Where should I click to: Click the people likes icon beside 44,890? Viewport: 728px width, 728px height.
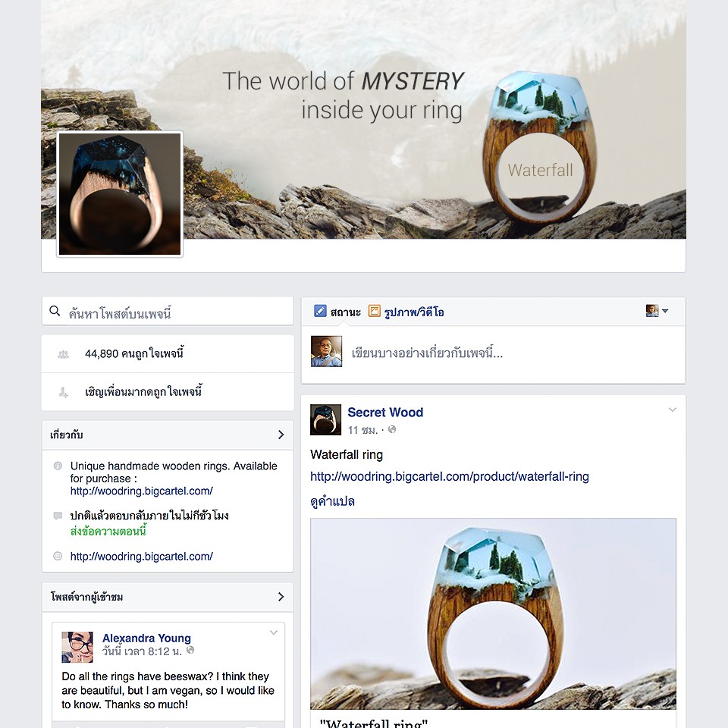pos(63,354)
